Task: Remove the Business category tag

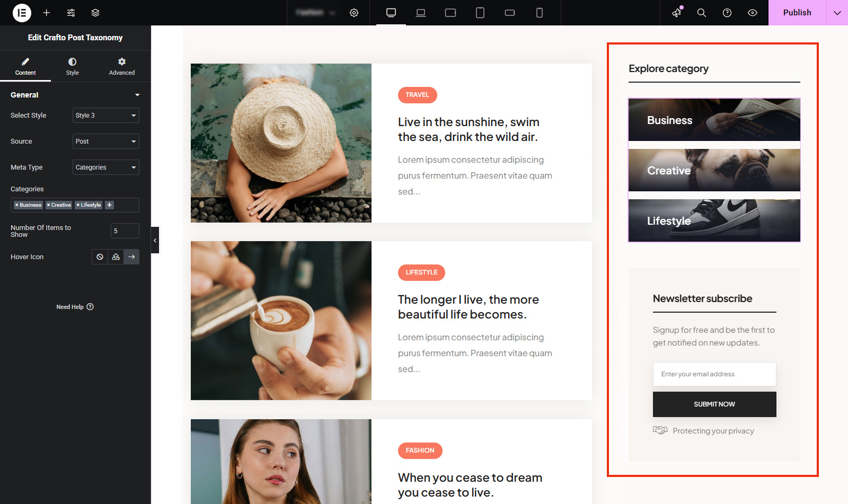Action: click(x=17, y=205)
